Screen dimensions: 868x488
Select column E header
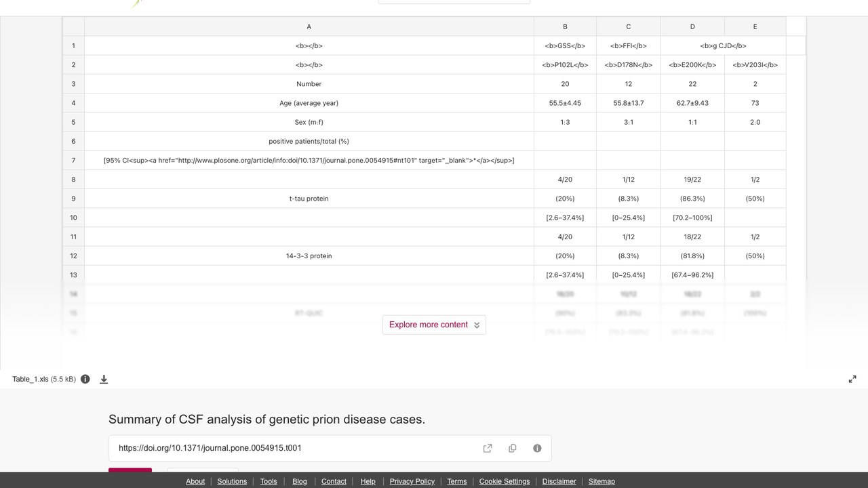(x=755, y=26)
